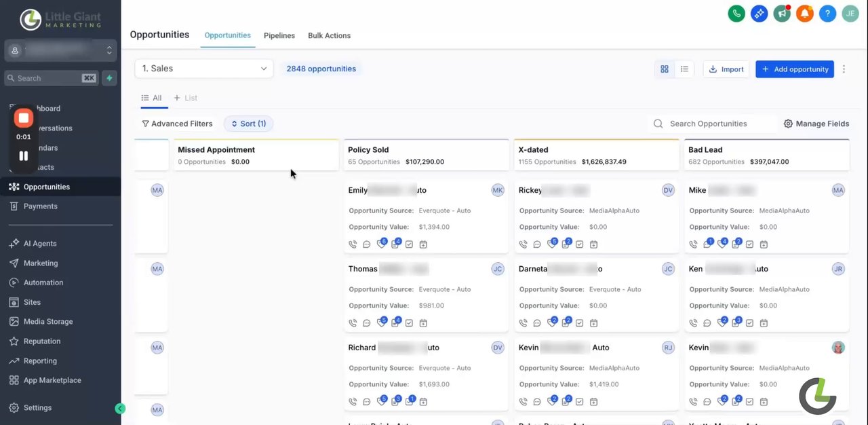Collapse the sidebar with green arrow
Screen dimensions: 868x425
click(x=120, y=409)
